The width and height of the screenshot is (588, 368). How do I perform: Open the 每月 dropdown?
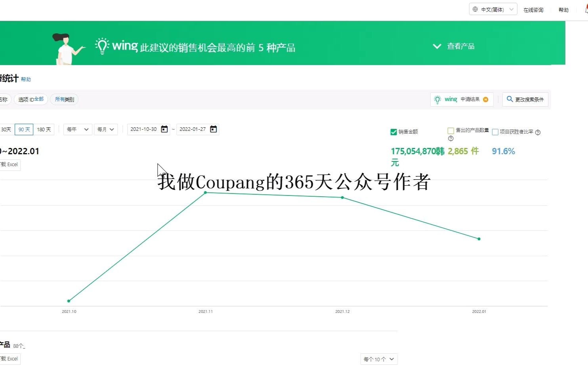106,130
